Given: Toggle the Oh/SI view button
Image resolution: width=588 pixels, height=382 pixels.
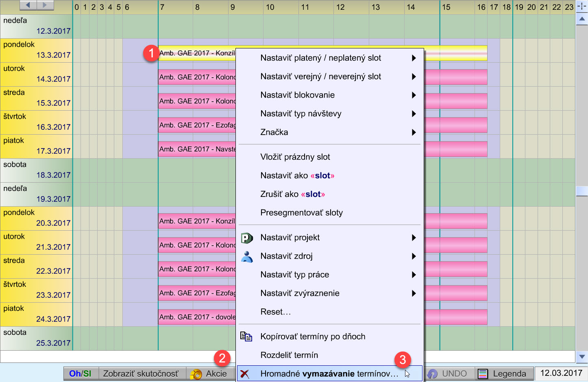Looking at the screenshot, I should 81,373.
